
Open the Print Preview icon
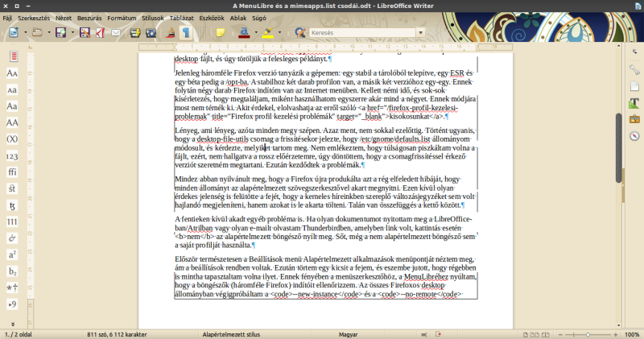151,32
